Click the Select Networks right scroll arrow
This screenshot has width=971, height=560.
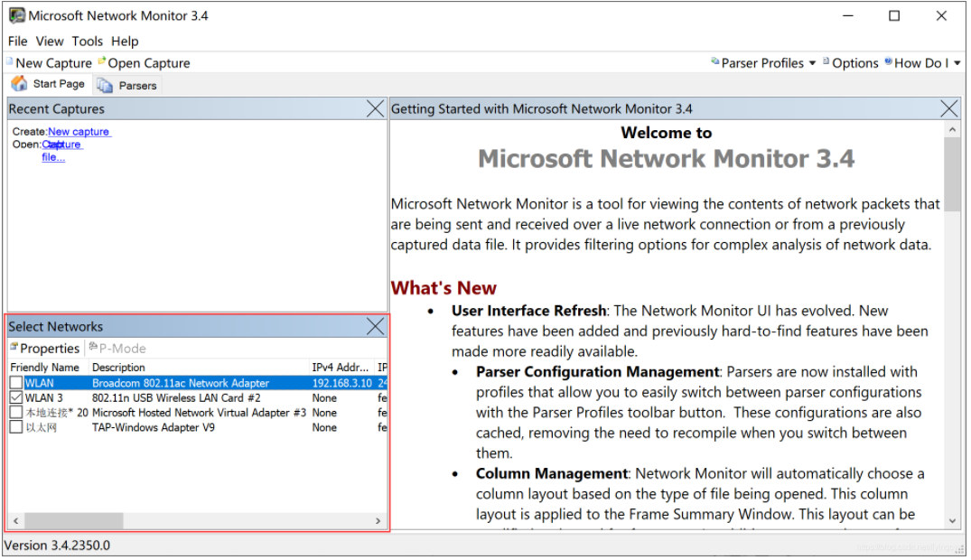(x=378, y=521)
